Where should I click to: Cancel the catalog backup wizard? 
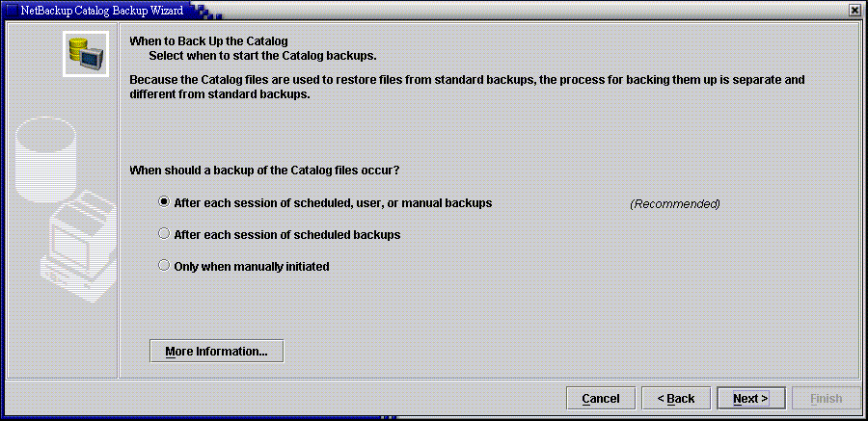coord(601,398)
